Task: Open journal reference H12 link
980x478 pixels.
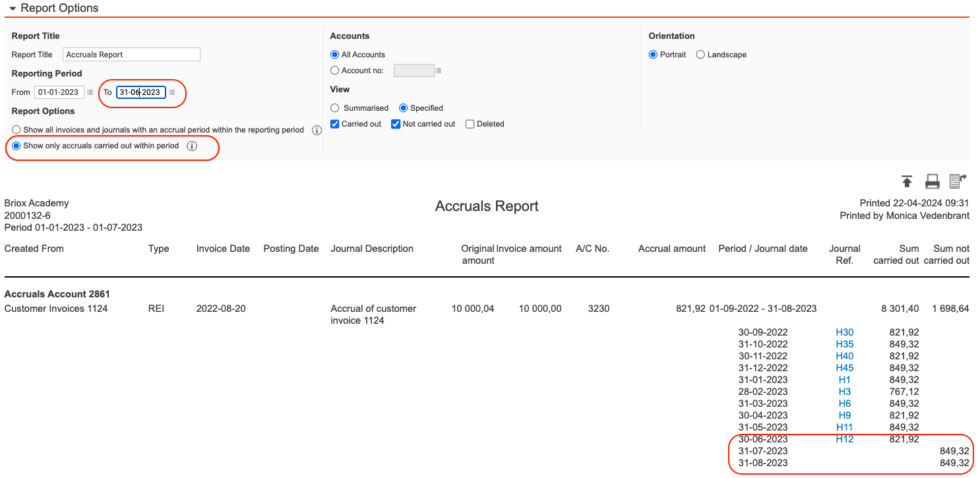Action: click(844, 439)
